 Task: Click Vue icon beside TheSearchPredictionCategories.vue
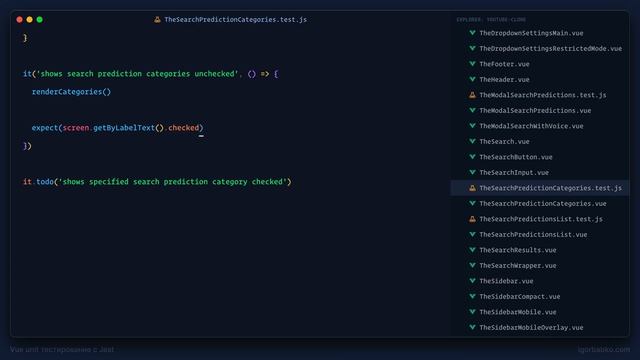pos(472,203)
